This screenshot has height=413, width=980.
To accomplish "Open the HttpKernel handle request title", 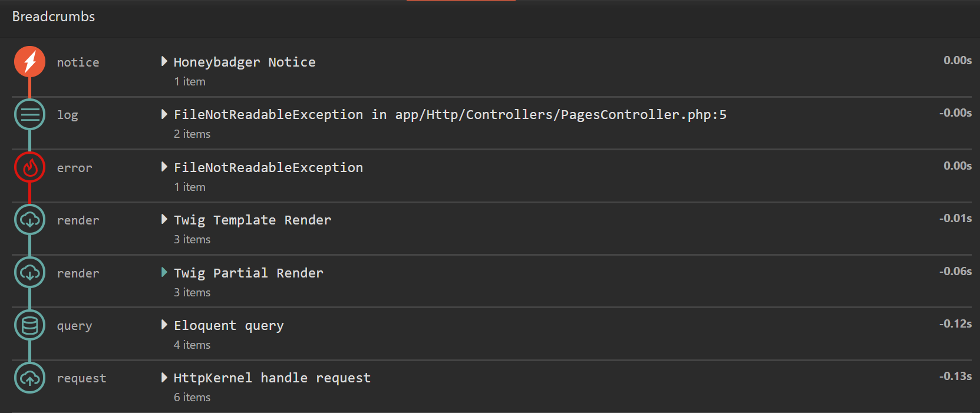I will coord(272,378).
